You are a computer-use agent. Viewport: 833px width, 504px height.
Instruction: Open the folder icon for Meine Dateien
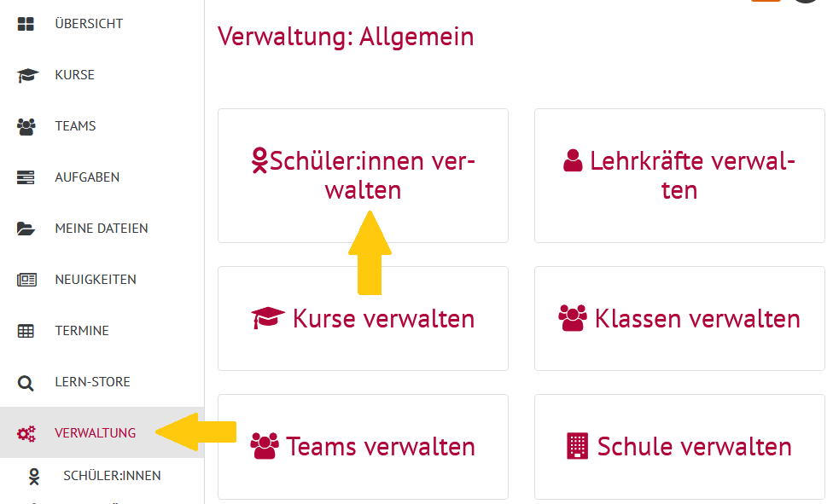[x=26, y=229]
